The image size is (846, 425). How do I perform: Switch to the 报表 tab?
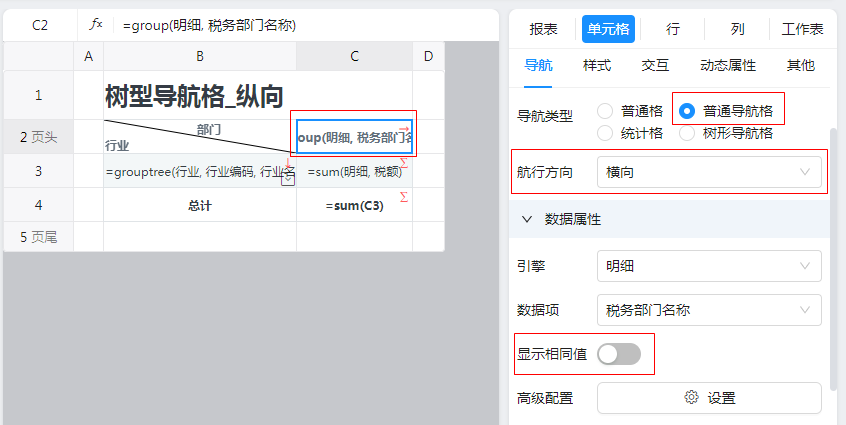pos(544,29)
